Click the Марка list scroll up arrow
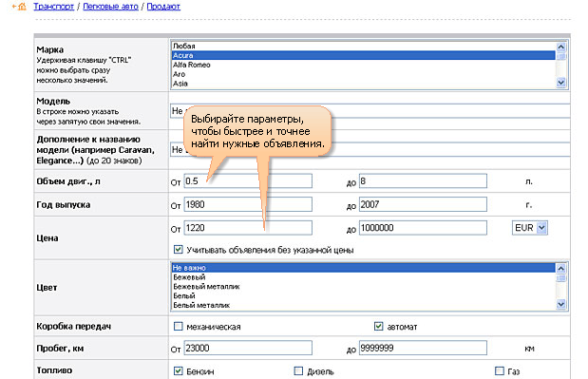Screen dimensions: 588x379 [561, 47]
